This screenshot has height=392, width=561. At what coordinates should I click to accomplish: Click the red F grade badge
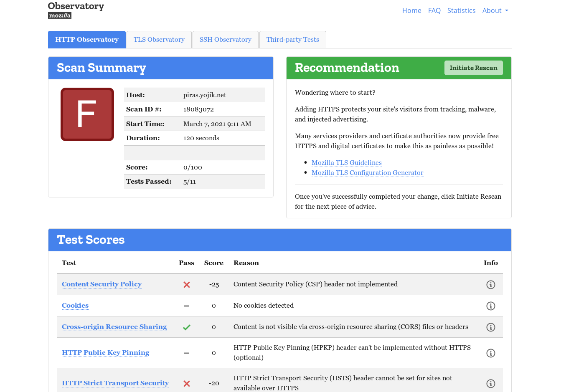tap(87, 114)
